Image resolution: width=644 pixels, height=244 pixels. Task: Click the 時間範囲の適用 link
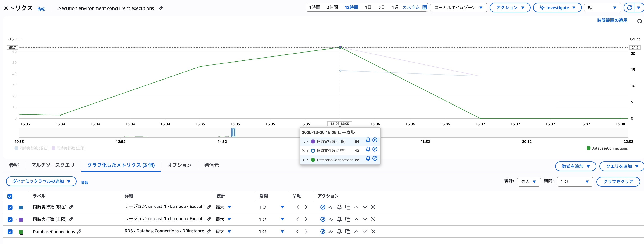pyautogui.click(x=612, y=20)
